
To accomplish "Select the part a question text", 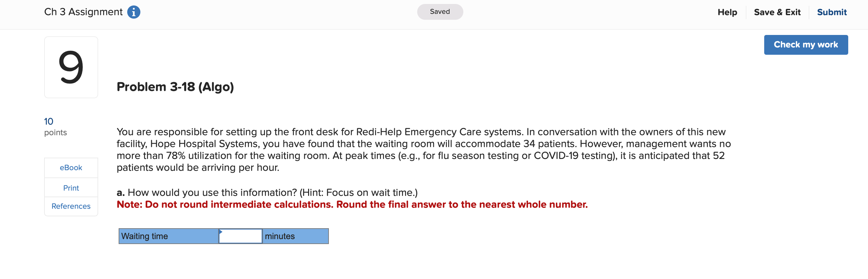I will [x=267, y=192].
